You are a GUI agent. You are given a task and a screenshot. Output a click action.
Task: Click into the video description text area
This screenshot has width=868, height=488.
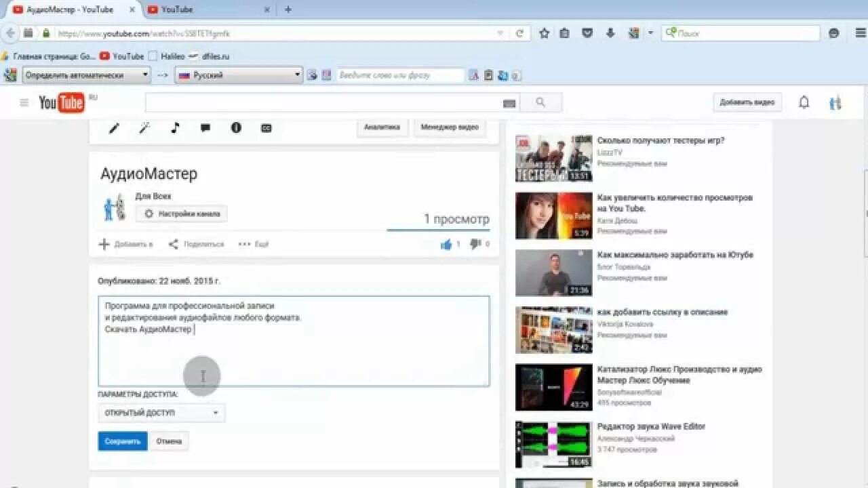[x=294, y=341]
